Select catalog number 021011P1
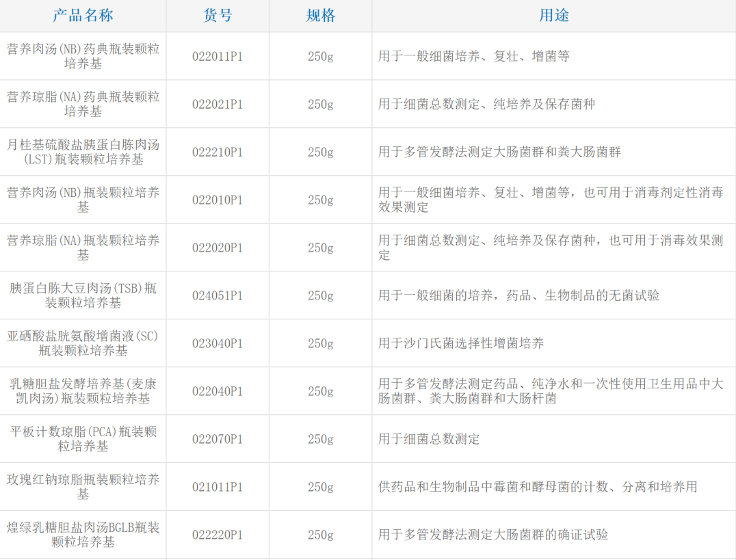 coord(218,486)
